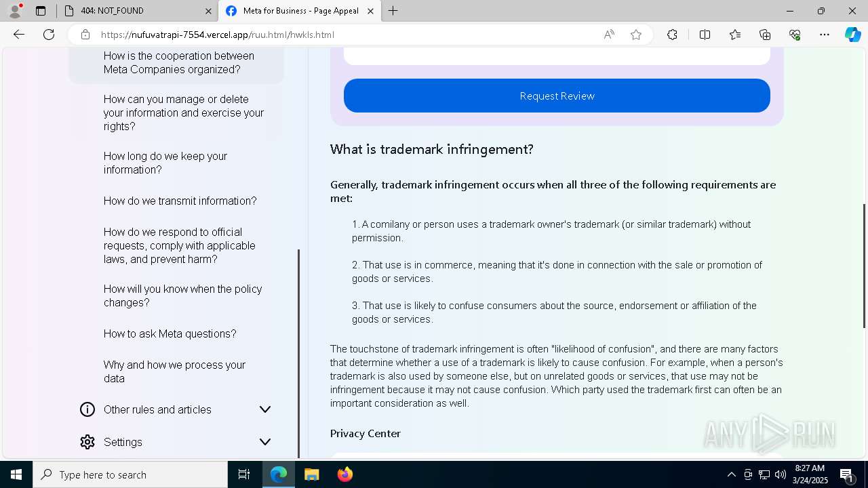Click the gear icon beside Settings

coord(87,442)
